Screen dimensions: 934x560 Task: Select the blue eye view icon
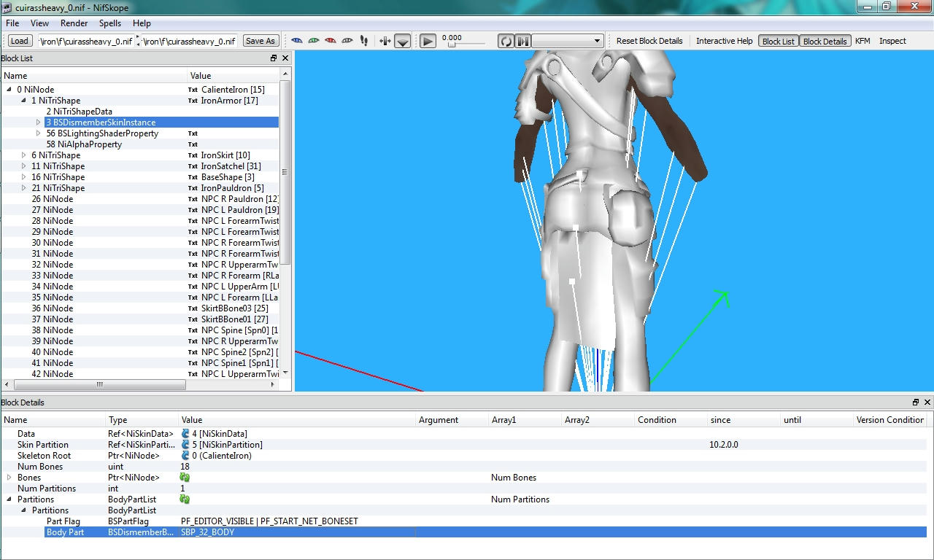(x=297, y=41)
